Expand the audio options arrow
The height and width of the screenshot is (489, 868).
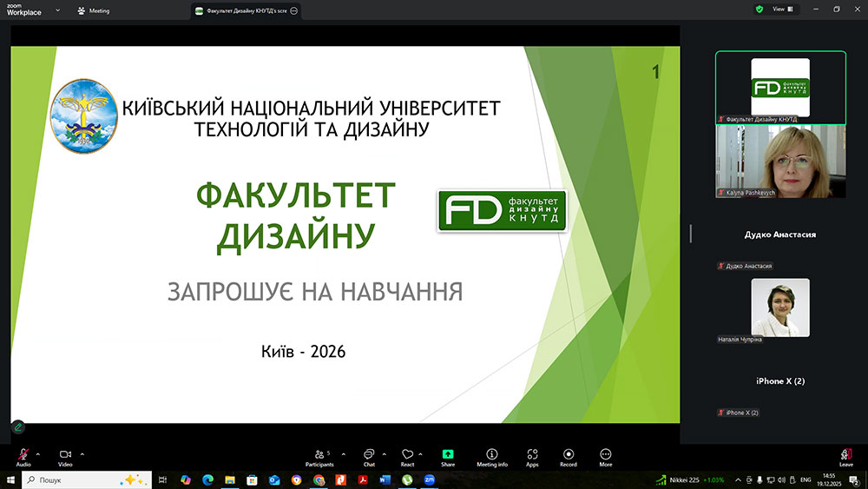(37, 453)
